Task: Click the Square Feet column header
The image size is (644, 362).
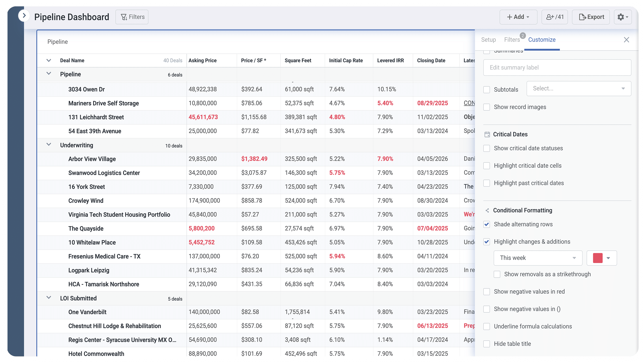Action: click(x=298, y=61)
